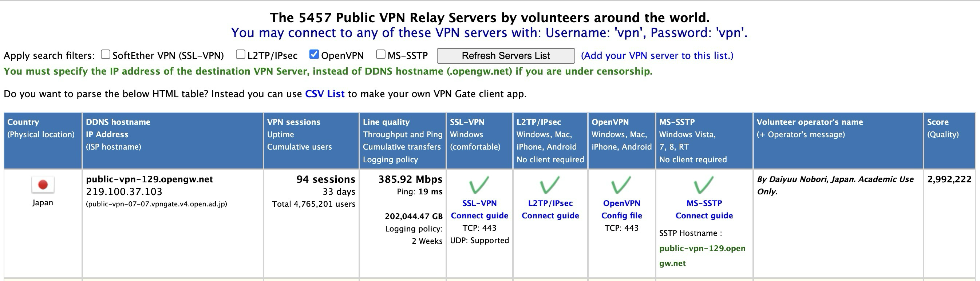The image size is (980, 281).
Task: Open the MS-SSTP Connect guide link
Action: click(704, 209)
